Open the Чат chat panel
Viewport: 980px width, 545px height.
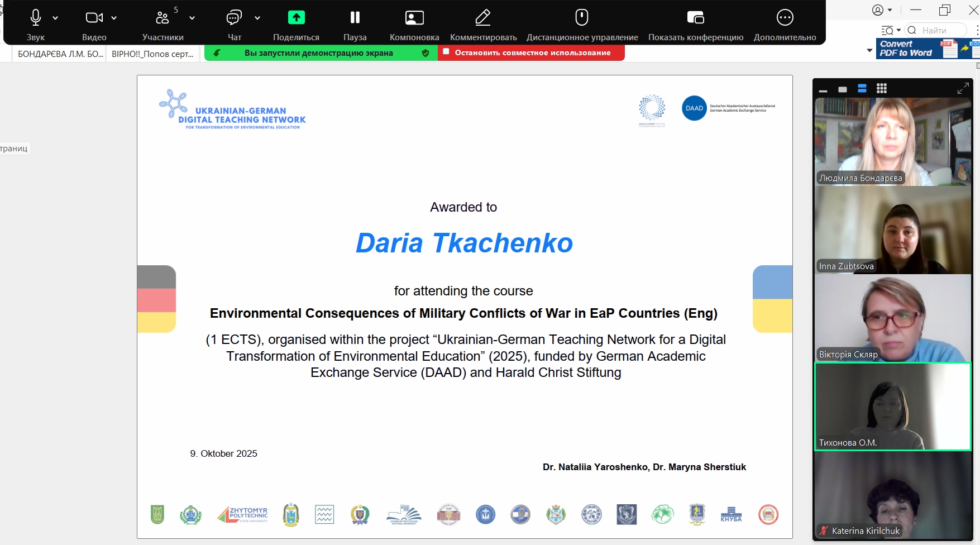(x=234, y=18)
